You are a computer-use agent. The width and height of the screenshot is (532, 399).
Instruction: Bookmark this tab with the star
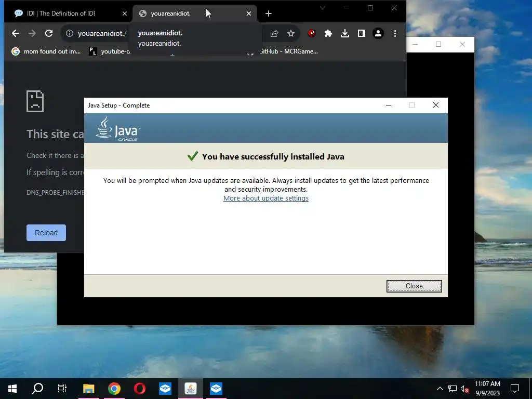(291, 33)
